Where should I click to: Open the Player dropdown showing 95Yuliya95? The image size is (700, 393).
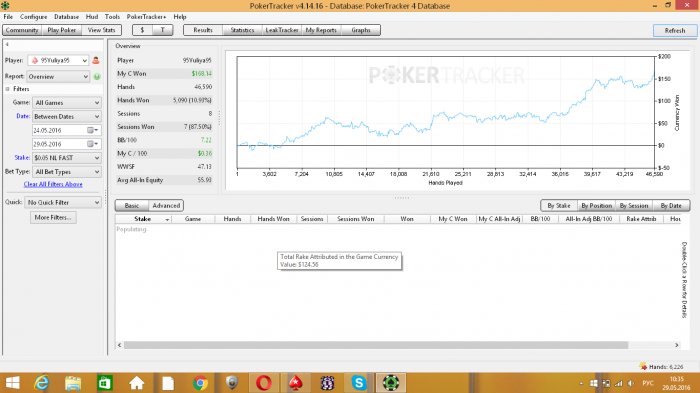(58, 60)
